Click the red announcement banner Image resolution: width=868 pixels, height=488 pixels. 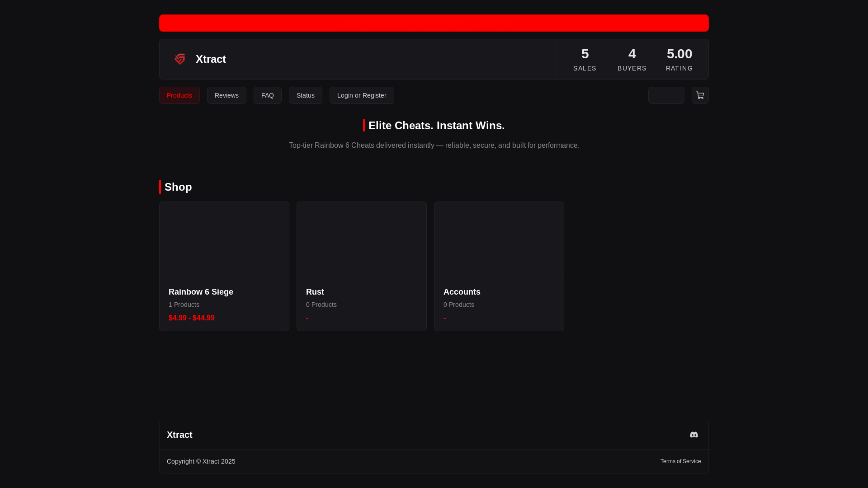(x=434, y=23)
